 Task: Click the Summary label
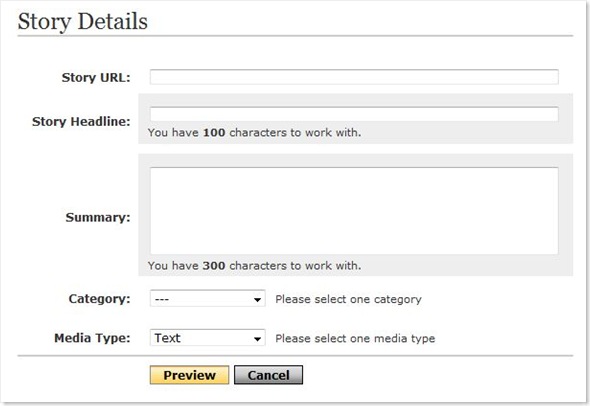point(98,217)
